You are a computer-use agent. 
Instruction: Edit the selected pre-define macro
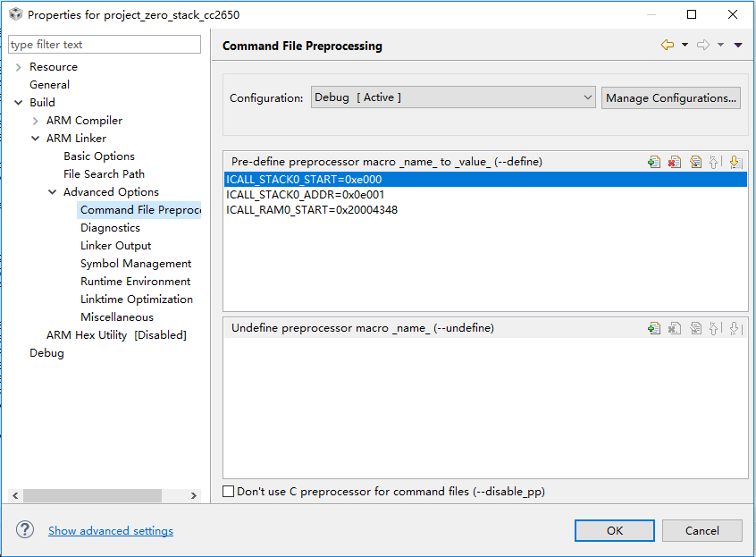[x=695, y=162]
